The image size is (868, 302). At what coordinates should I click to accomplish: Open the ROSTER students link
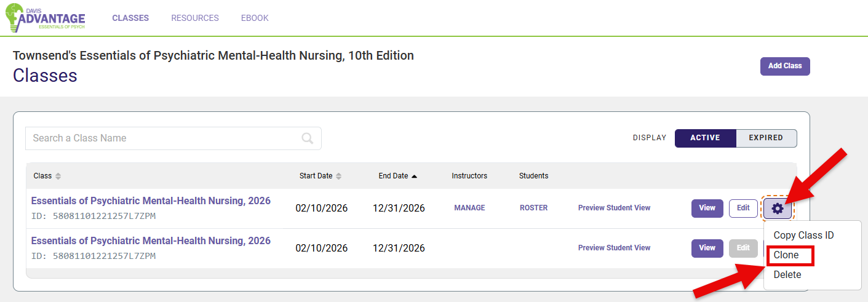(533, 209)
